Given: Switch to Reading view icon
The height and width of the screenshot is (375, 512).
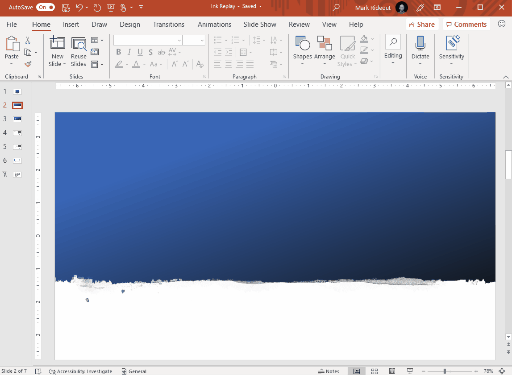Looking at the screenshot, I should (392, 371).
